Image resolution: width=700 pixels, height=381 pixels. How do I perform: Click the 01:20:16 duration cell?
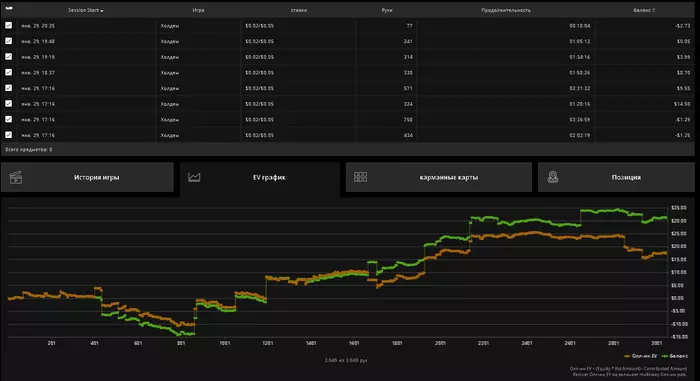click(579, 104)
